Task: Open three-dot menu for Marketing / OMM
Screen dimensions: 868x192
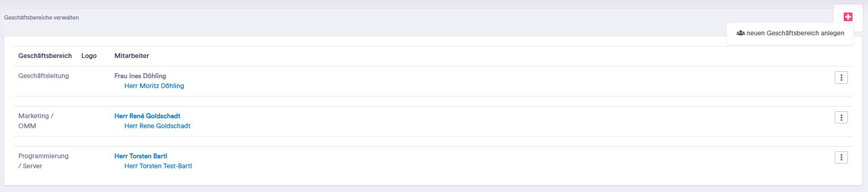Action: click(x=841, y=117)
